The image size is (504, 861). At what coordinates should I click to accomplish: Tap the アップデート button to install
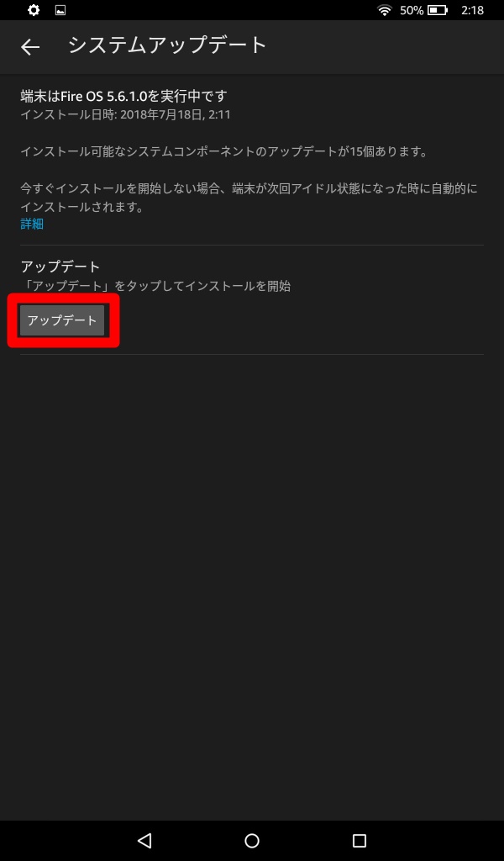click(62, 320)
